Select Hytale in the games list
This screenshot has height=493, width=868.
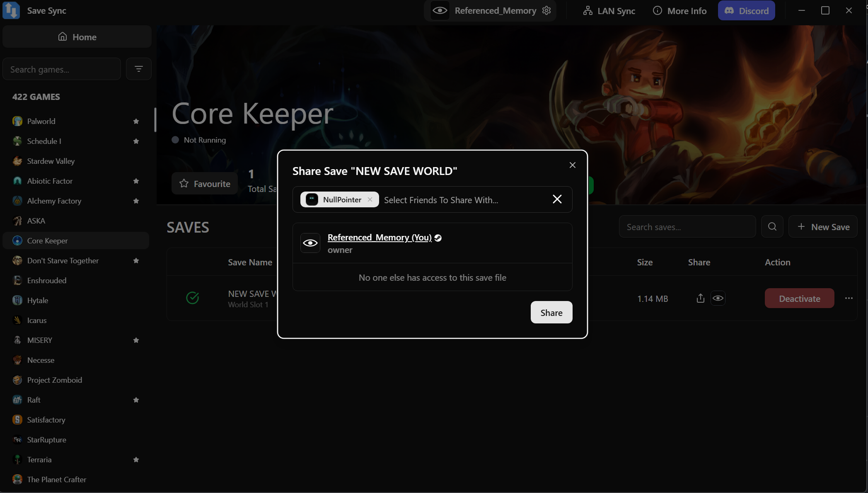click(x=76, y=300)
